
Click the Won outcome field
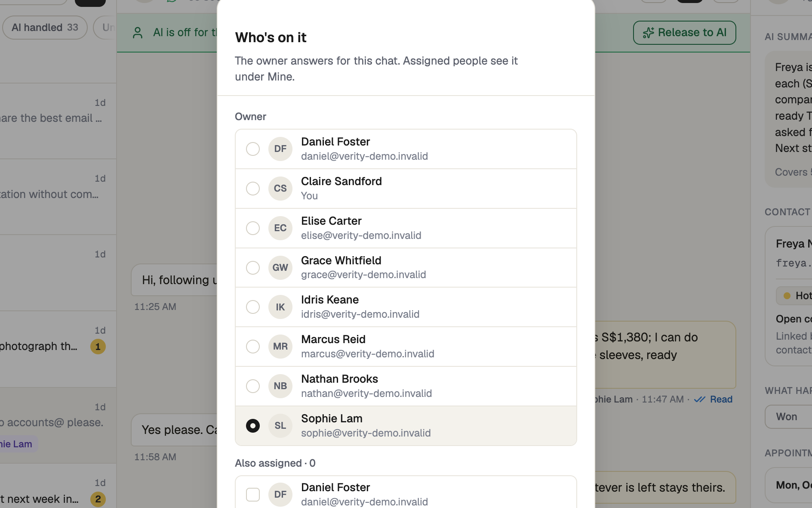[x=788, y=417]
